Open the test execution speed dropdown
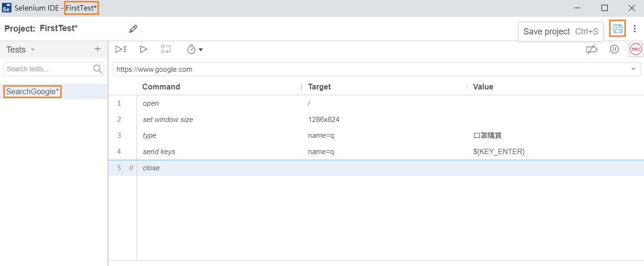Image resolution: width=644 pixels, height=266 pixels. pos(195,49)
